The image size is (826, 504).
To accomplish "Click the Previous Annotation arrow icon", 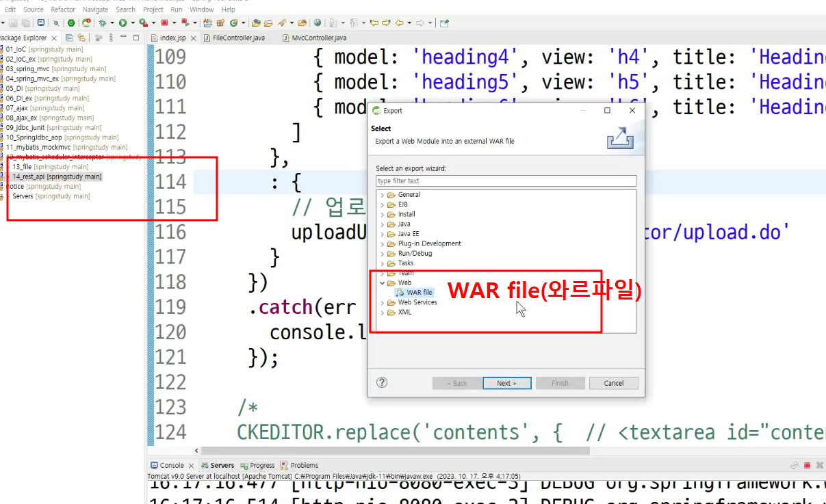I will [354, 23].
